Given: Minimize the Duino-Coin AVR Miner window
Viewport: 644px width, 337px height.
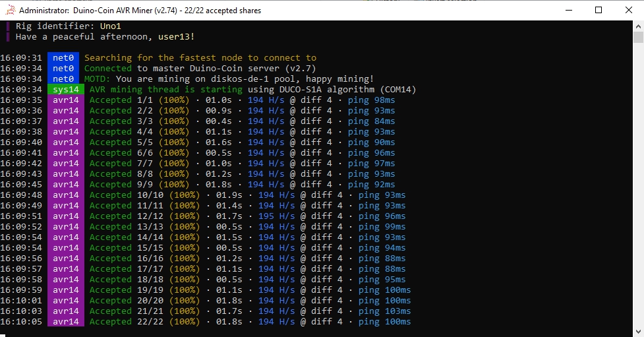Looking at the screenshot, I should [569, 11].
